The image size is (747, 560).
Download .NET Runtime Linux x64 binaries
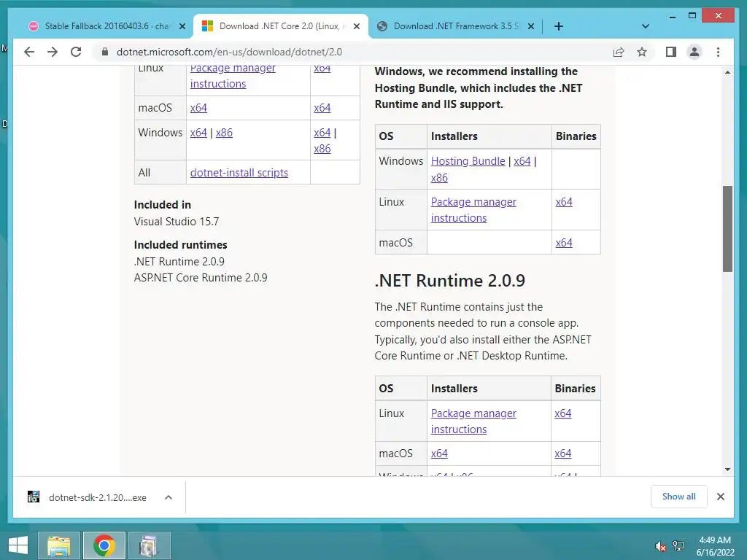coord(563,413)
